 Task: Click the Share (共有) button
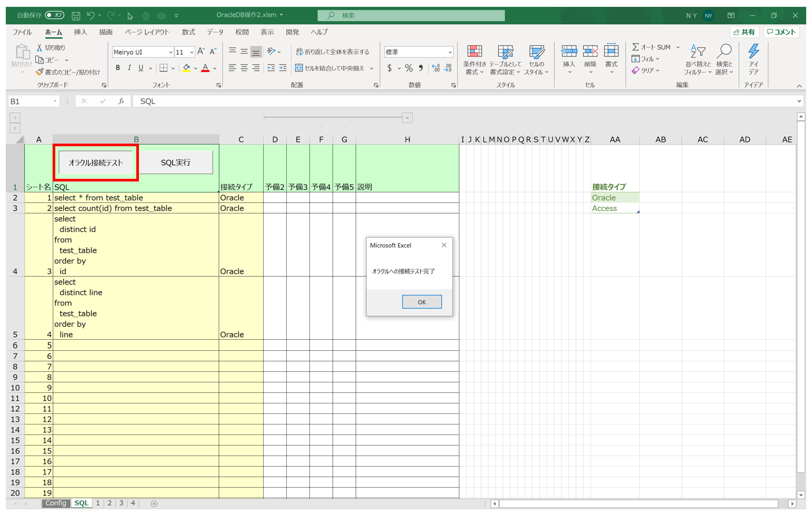tap(744, 32)
